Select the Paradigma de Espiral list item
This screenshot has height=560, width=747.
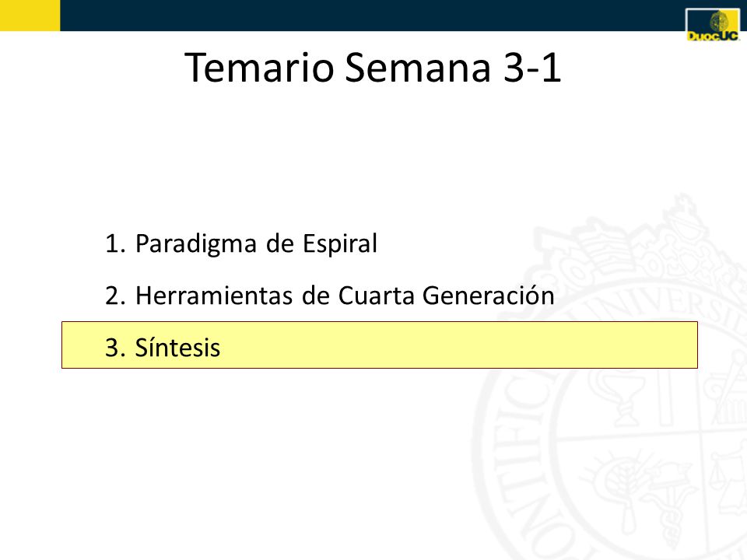241,243
